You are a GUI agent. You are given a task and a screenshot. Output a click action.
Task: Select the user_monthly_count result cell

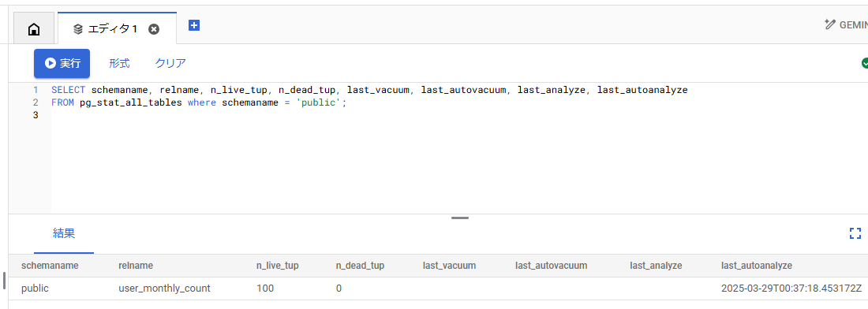coord(164,289)
